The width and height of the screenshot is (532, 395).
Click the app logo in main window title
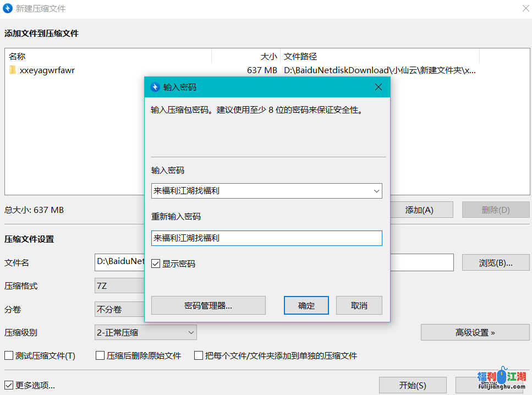tap(8, 9)
